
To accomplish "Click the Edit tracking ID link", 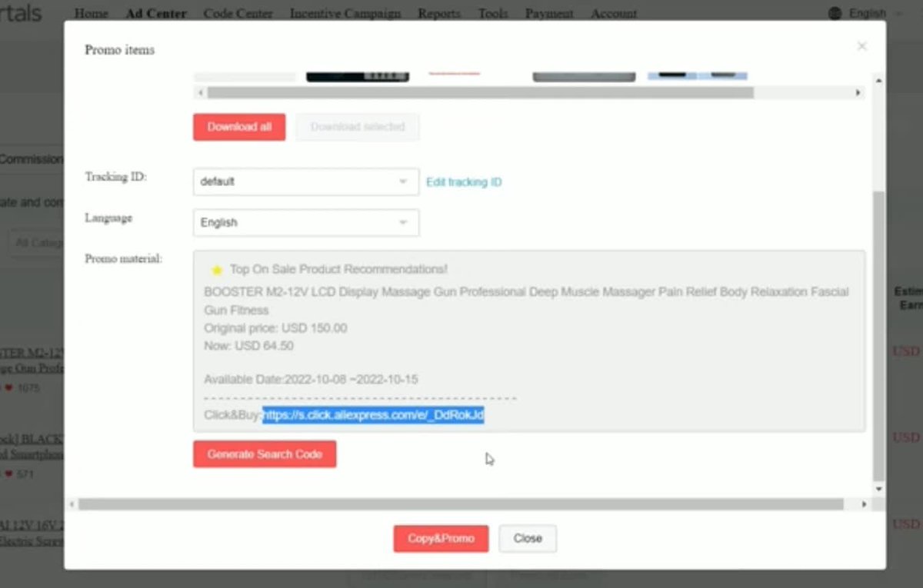I will coord(464,182).
